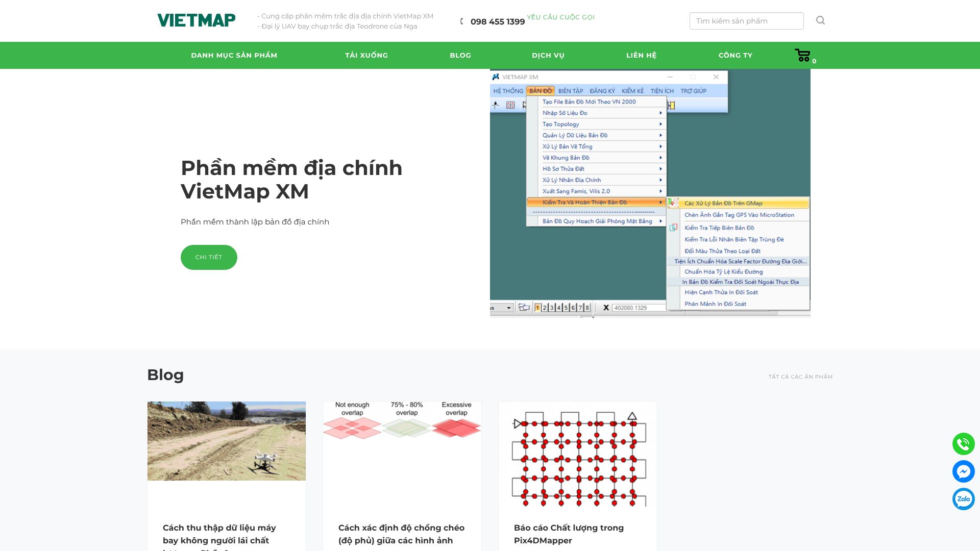Open the drone on dirt road thumbnail
This screenshot has width=980, height=551.
(x=227, y=441)
